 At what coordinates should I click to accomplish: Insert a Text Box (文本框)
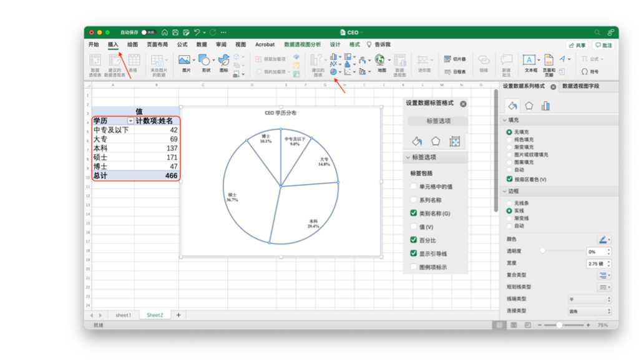point(530,62)
